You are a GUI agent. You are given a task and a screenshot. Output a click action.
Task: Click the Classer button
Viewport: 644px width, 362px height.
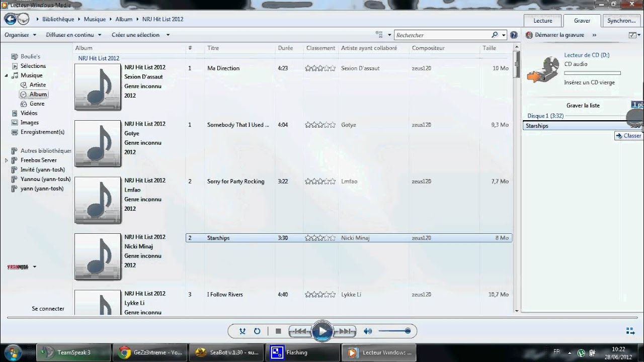[628, 136]
